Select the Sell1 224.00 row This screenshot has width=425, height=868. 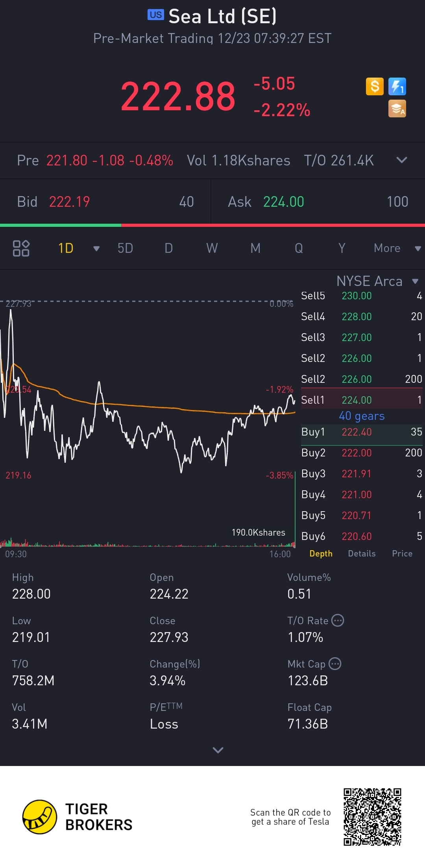(x=362, y=399)
